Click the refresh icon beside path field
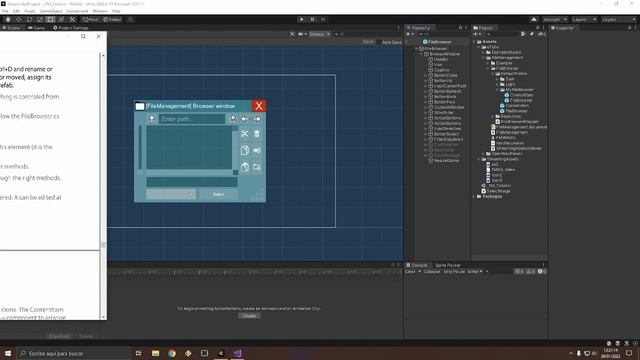This screenshot has height=360, width=640. [x=232, y=119]
